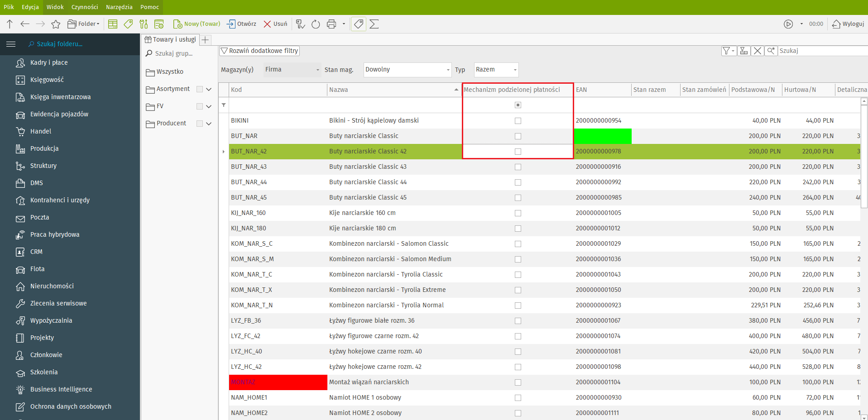This screenshot has height=420, width=868.
Task: Toggle the highlighted price tag icon
Action: 359,24
